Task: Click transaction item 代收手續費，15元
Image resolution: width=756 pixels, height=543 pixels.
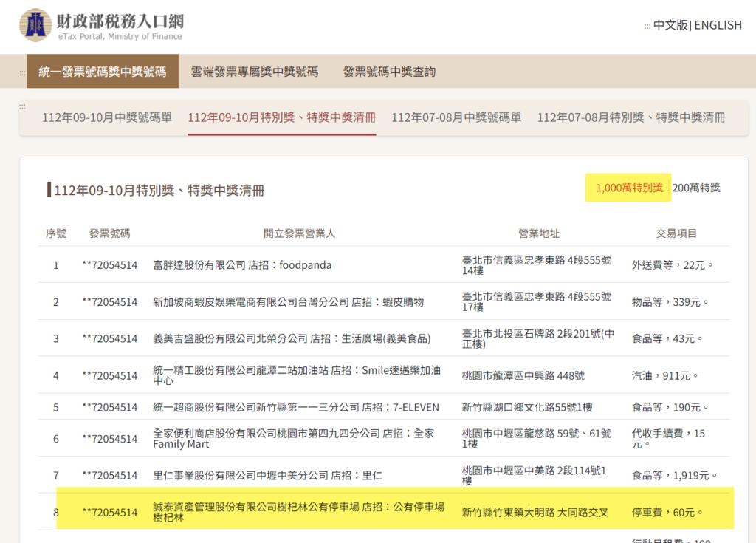Action: pos(668,439)
